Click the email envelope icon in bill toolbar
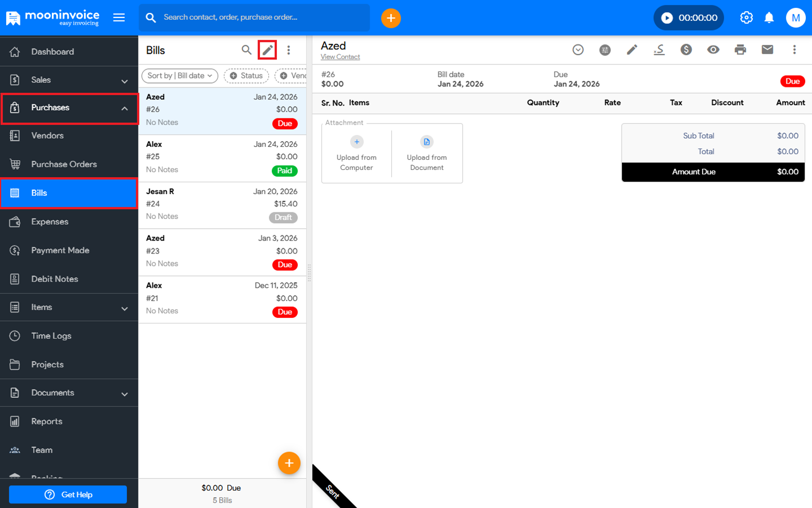812x508 pixels. (767, 50)
